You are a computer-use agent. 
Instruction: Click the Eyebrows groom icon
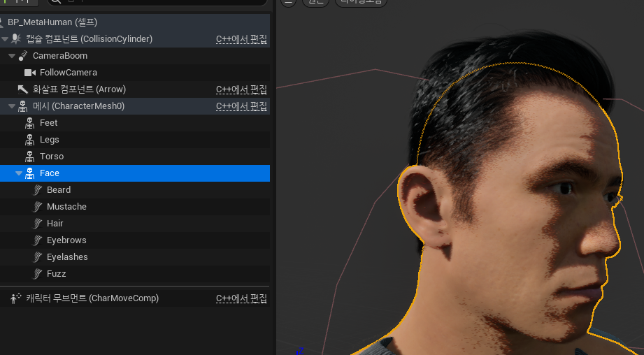pos(37,240)
